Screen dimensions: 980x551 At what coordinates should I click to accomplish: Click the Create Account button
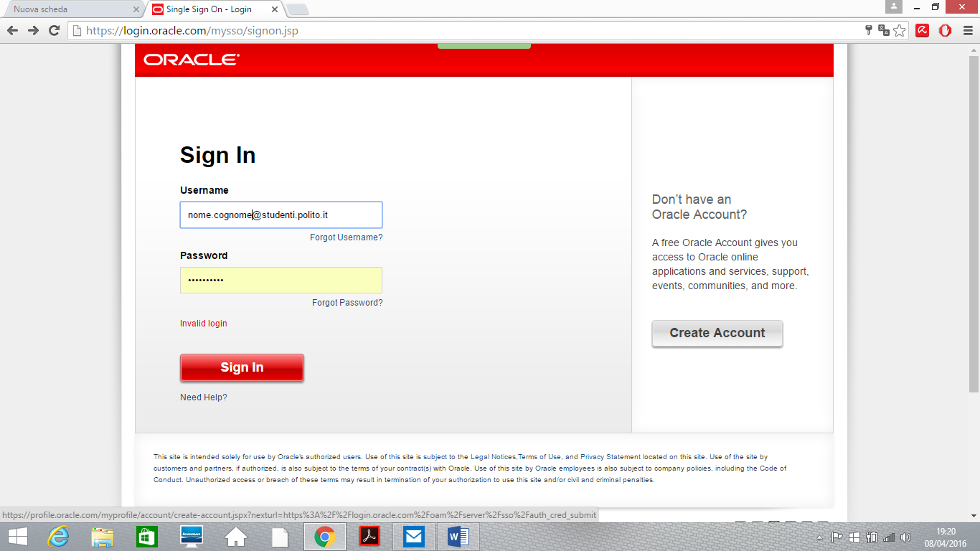click(x=717, y=333)
